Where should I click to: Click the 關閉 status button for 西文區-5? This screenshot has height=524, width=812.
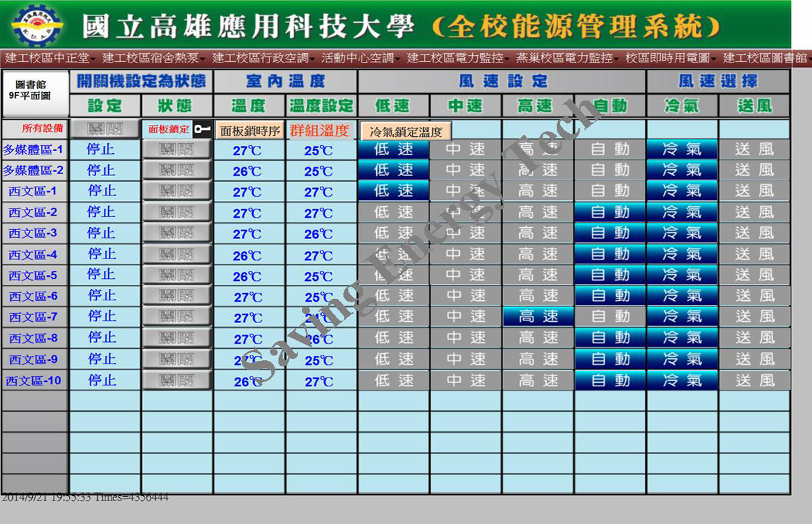point(177,275)
